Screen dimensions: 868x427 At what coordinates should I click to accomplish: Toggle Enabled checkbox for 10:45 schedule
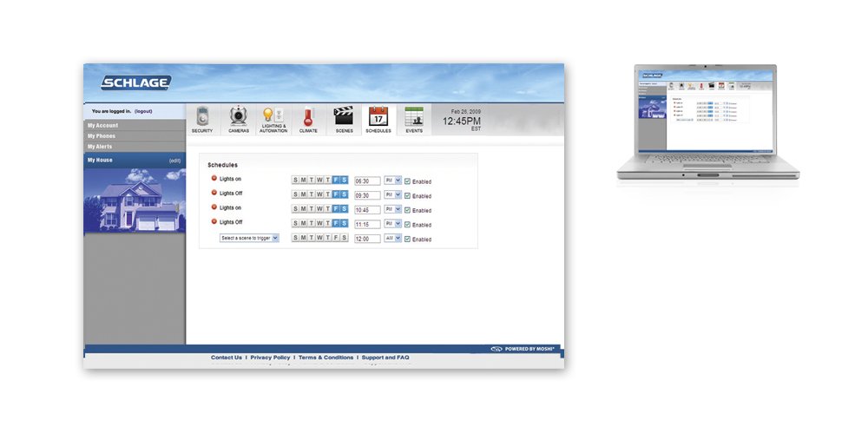point(407,210)
